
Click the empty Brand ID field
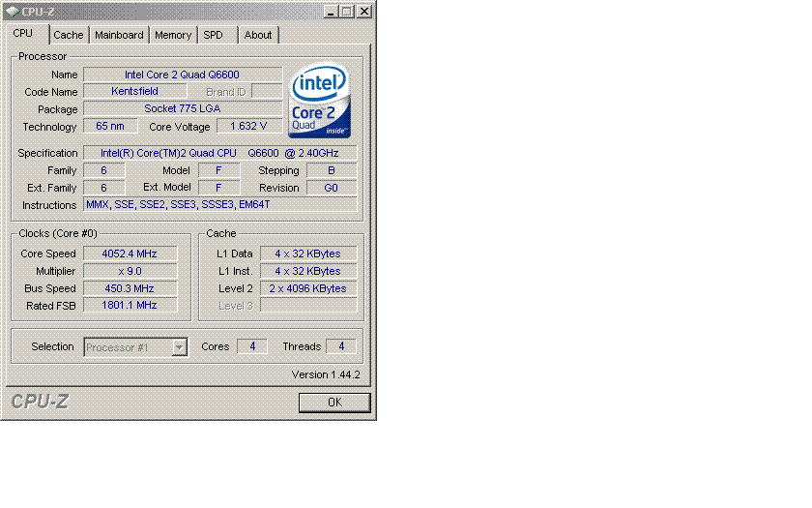267,92
